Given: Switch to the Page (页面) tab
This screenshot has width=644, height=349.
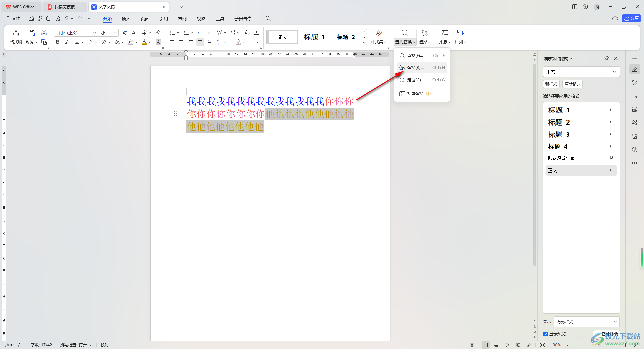Looking at the screenshot, I should [x=145, y=19].
